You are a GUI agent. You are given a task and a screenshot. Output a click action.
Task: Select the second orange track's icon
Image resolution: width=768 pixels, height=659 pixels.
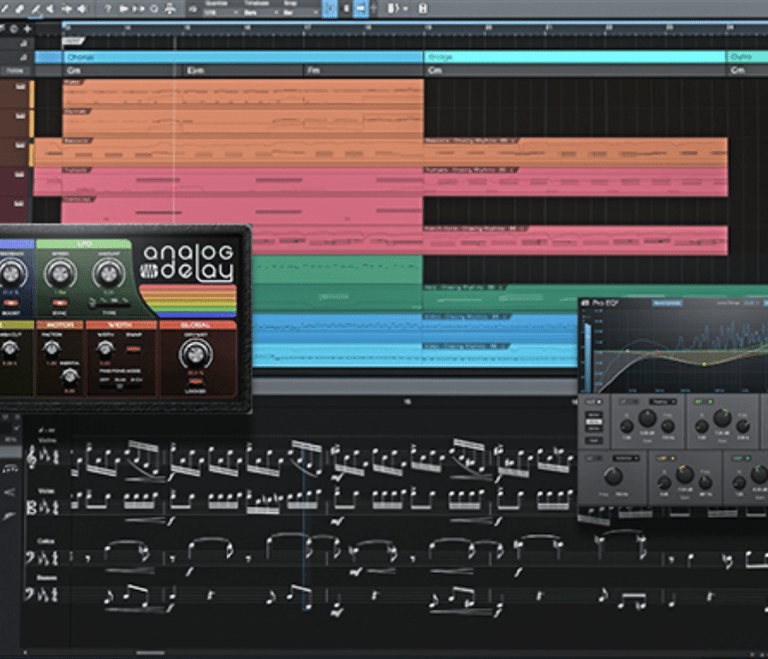pos(20,116)
